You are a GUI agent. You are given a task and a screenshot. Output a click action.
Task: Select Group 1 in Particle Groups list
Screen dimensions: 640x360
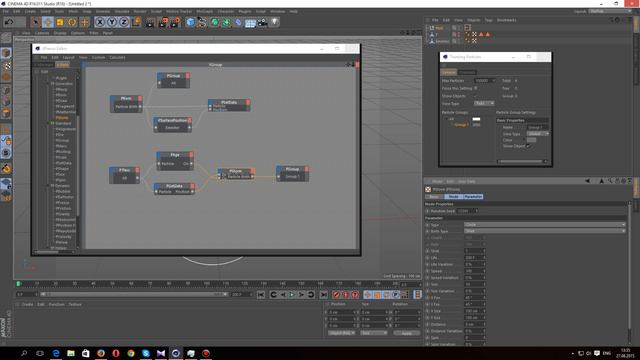click(461, 125)
